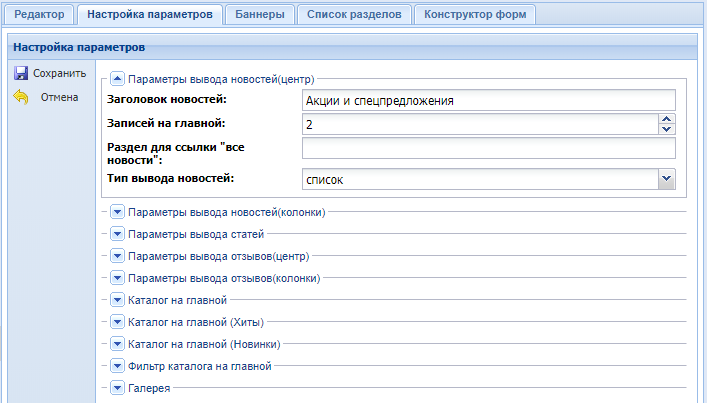Click the Записей на главной: label

(166, 123)
